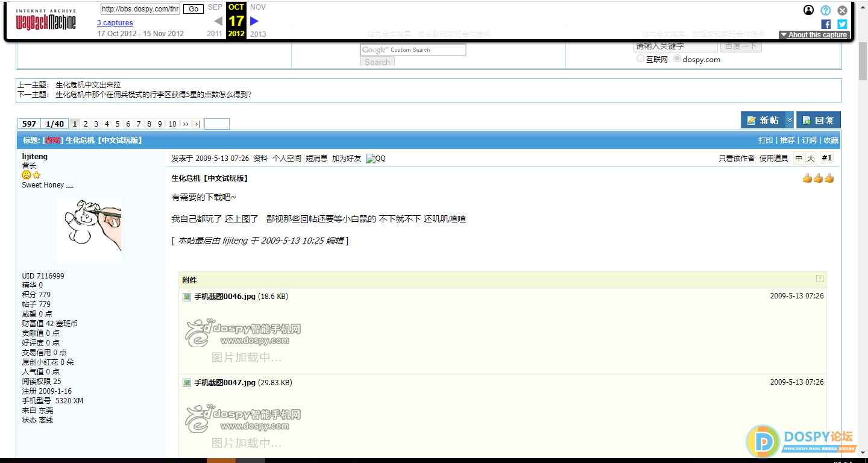868x463 pixels.
Task: Select the 互联网 radio option
Action: [x=641, y=59]
